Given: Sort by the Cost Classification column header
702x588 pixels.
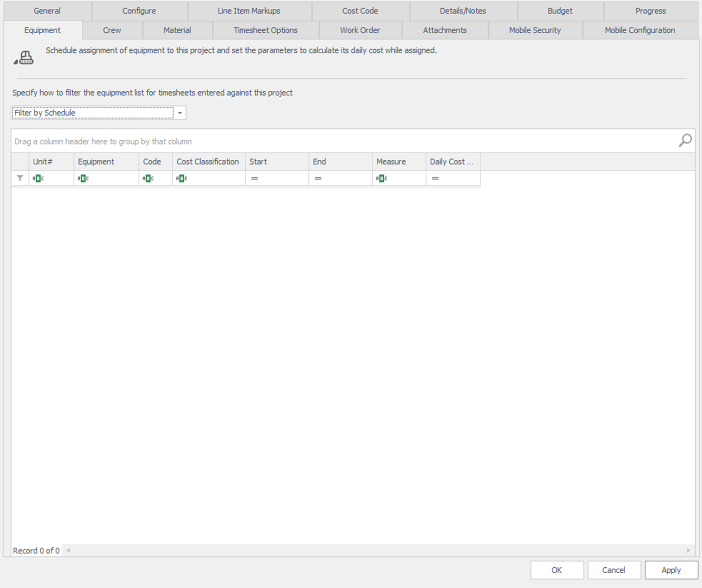Looking at the screenshot, I should coord(207,162).
